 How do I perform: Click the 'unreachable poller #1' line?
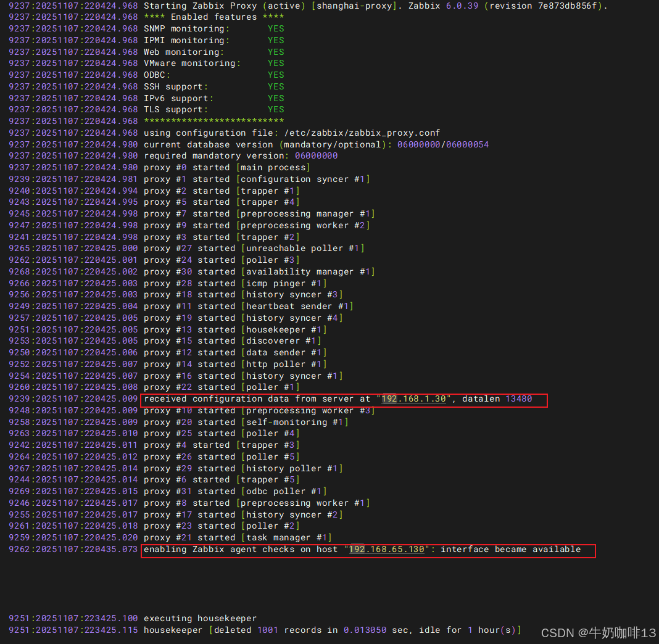[186, 248]
